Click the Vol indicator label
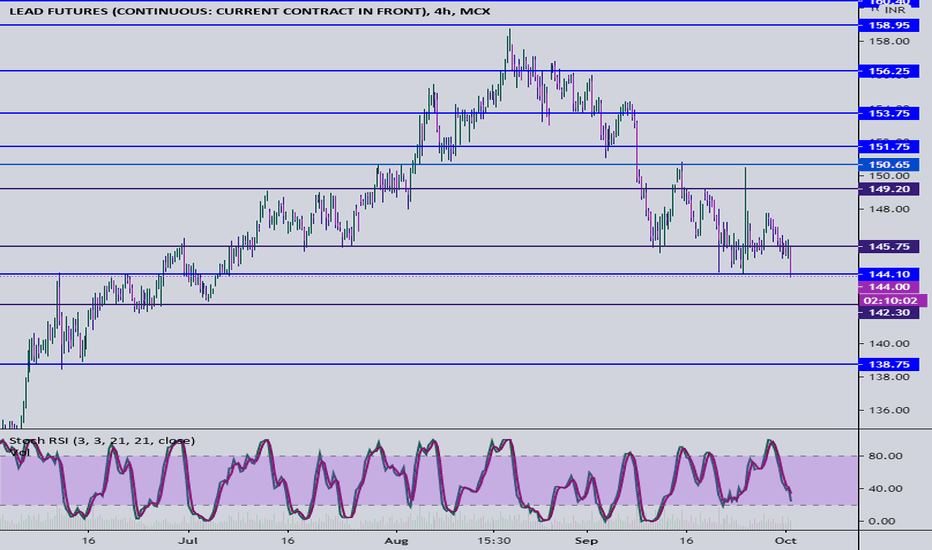This screenshot has height=550, width=932. tap(20, 452)
